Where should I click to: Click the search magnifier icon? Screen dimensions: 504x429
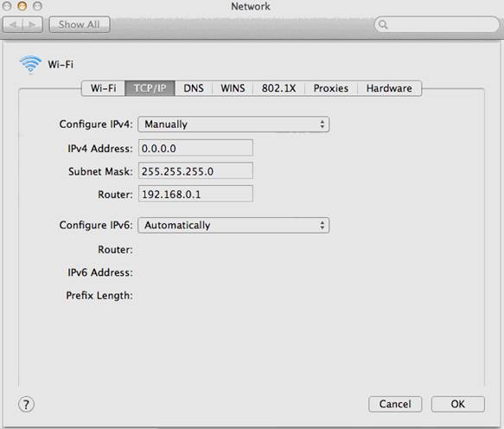pos(383,24)
